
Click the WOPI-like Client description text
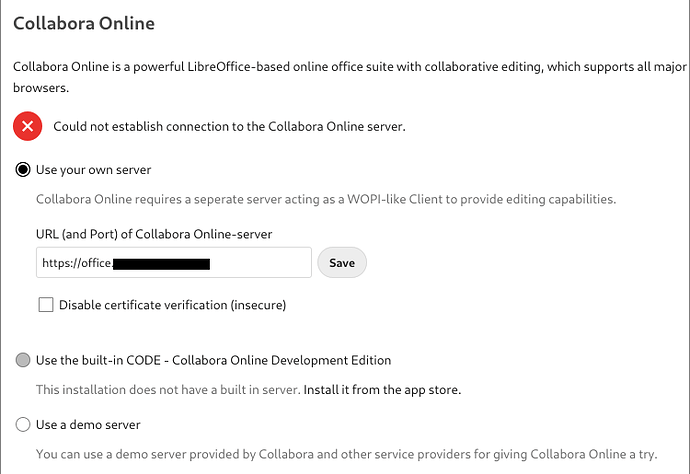coord(325,198)
